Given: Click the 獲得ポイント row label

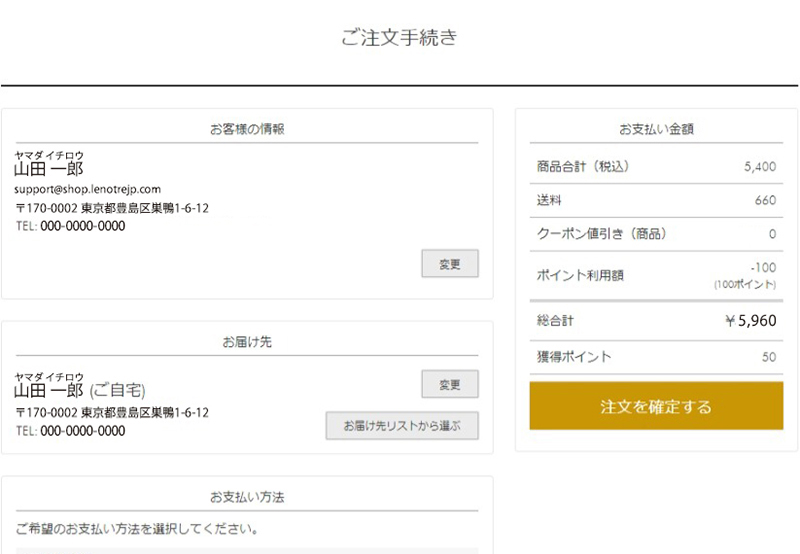Looking at the screenshot, I should click(574, 357).
